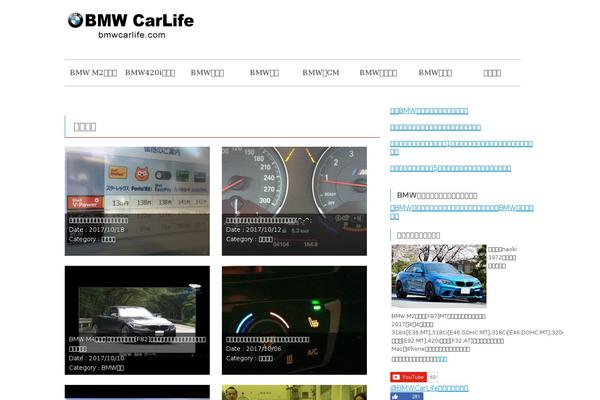Open the BMW M2 menu item
This screenshot has width=600, height=400.
click(x=93, y=73)
